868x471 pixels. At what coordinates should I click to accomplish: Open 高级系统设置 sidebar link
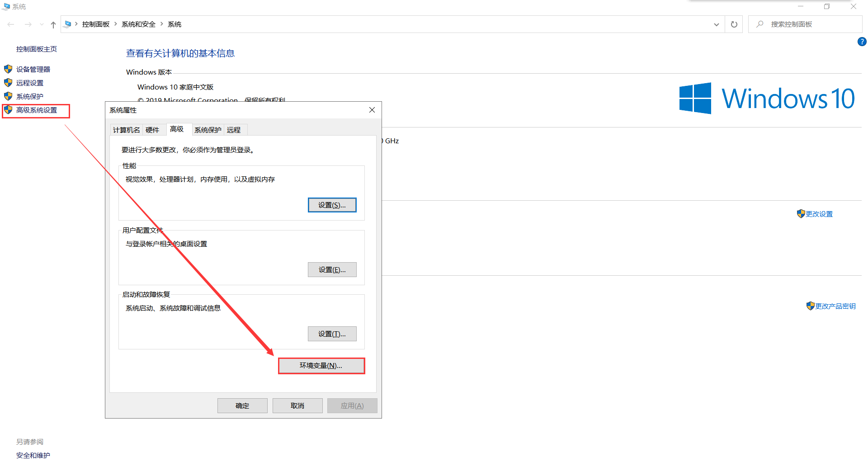[x=37, y=110]
